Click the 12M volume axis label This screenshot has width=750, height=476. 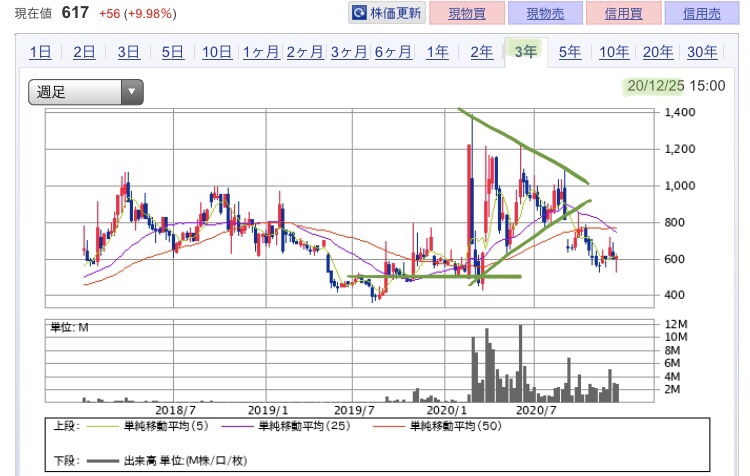click(676, 324)
